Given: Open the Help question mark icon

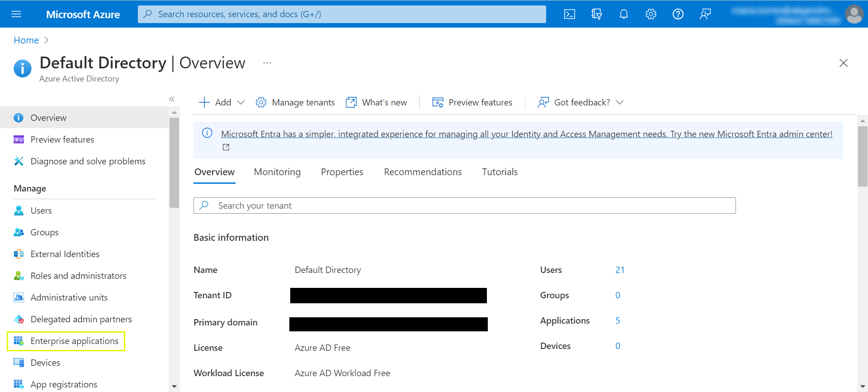Looking at the screenshot, I should pos(678,14).
